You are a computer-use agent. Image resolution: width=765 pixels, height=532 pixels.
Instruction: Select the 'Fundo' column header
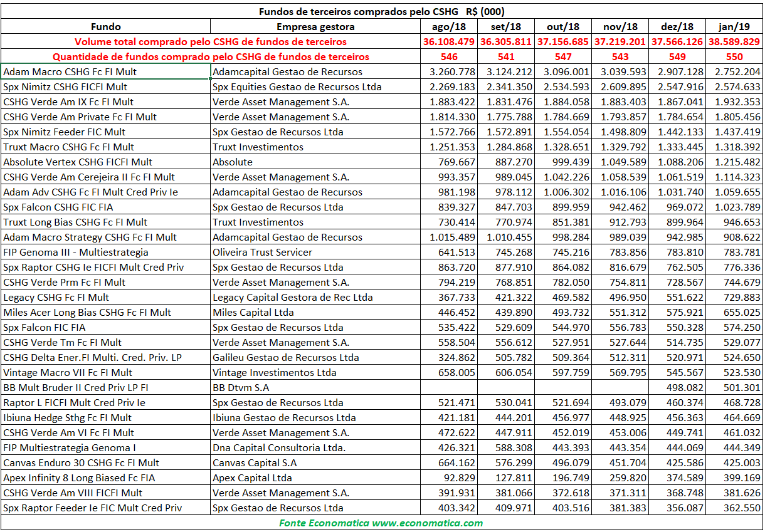coord(105,27)
